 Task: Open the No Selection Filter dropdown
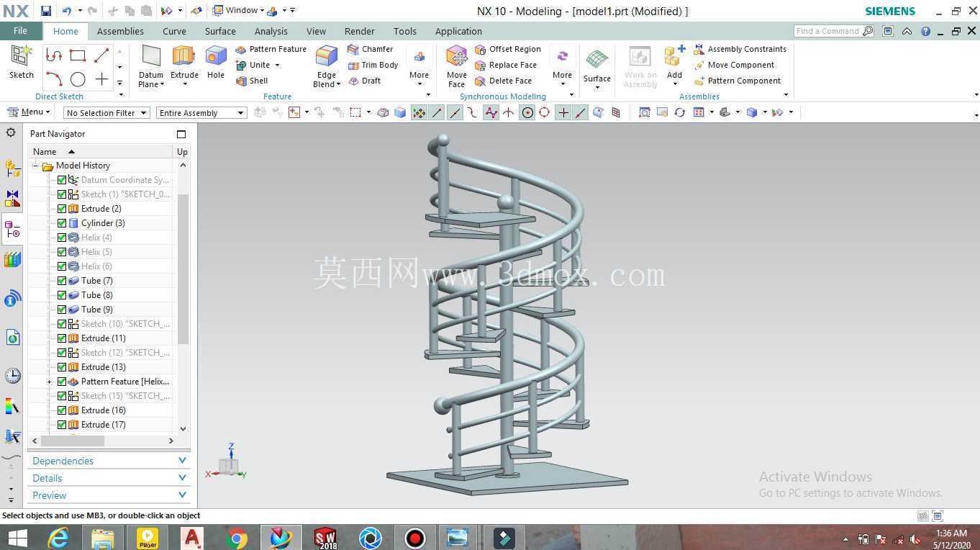click(x=106, y=112)
